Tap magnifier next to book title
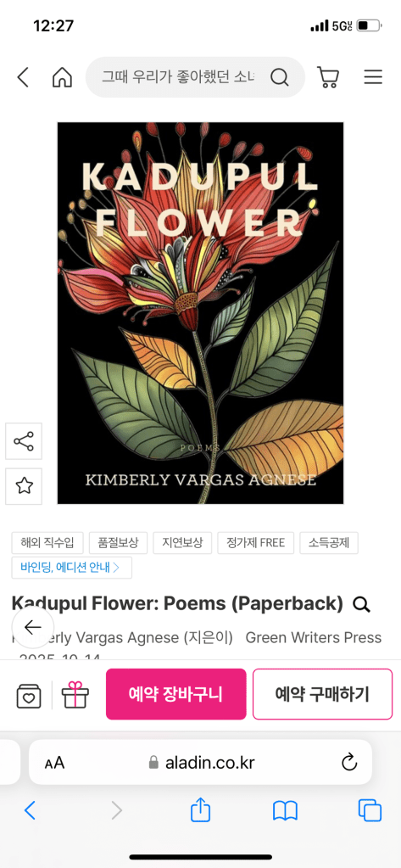The image size is (401, 868). pos(361,605)
